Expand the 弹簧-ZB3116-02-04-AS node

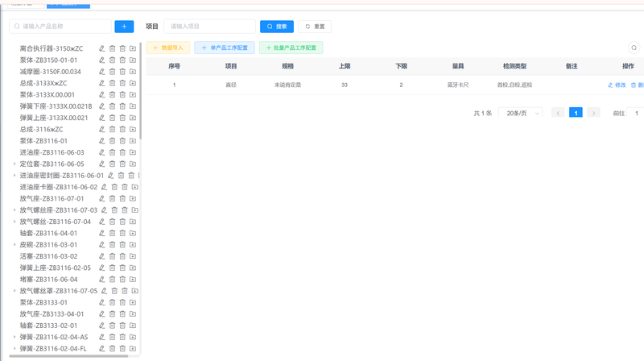[x=14, y=337]
